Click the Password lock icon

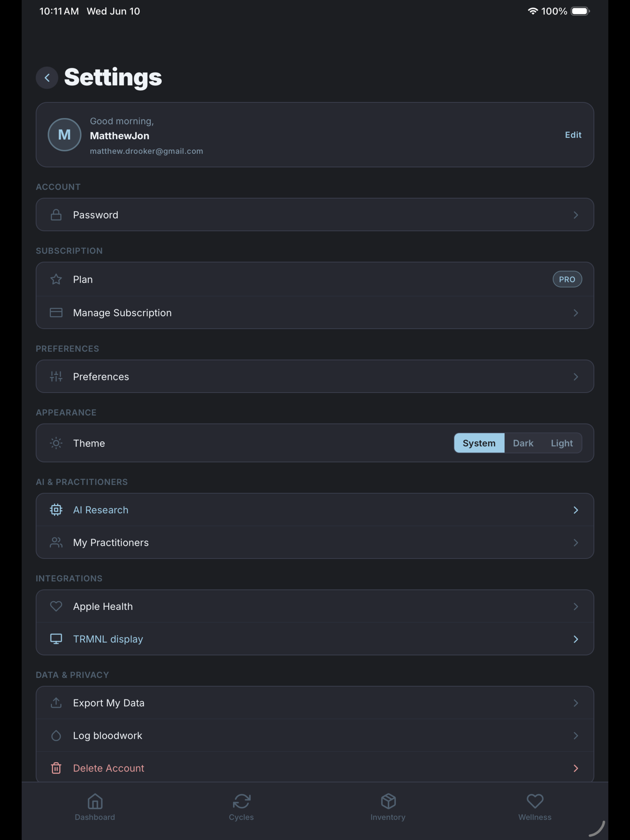click(56, 215)
